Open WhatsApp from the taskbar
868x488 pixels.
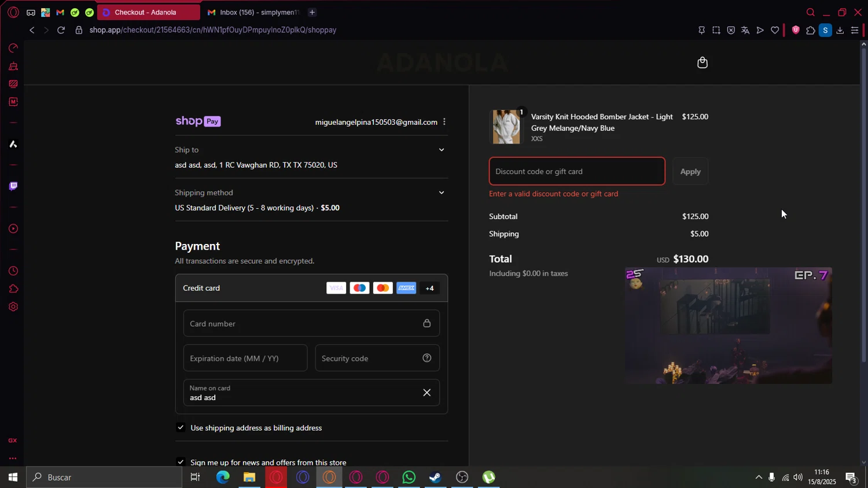click(409, 477)
